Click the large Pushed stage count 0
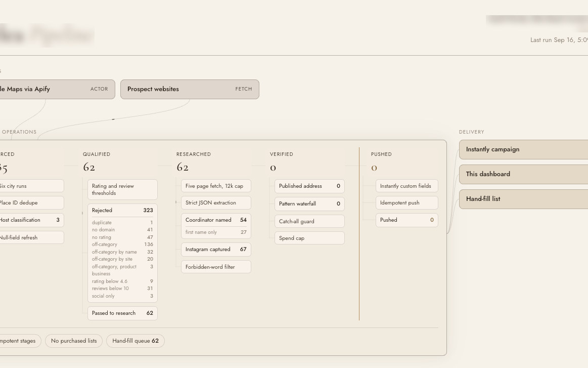Screen dimensions: 588x368 pyautogui.click(x=374, y=168)
